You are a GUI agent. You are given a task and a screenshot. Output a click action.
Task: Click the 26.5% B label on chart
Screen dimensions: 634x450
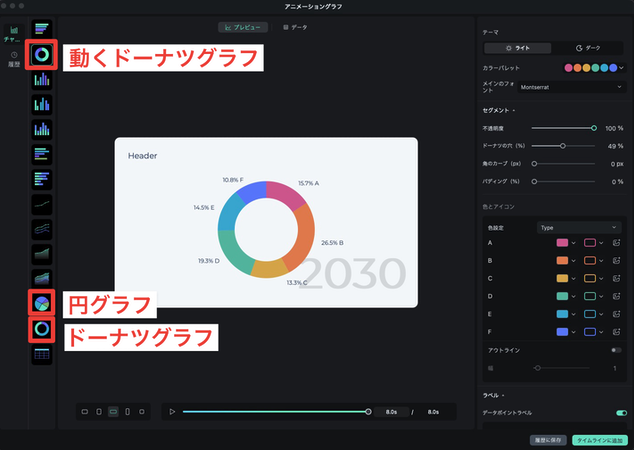click(332, 243)
